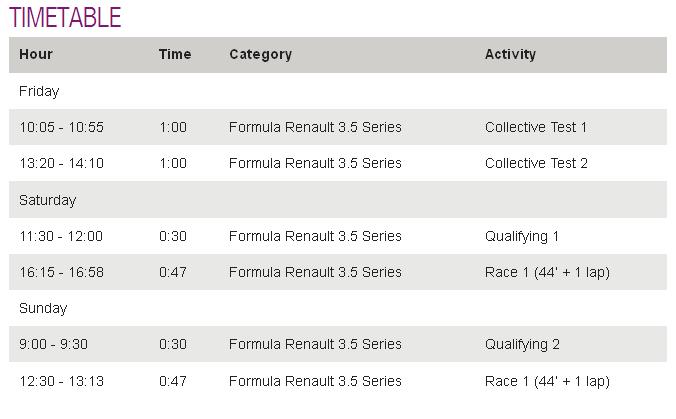The height and width of the screenshot is (419, 676).
Task: Click the Qualifying 2 activity
Action: tap(522, 344)
